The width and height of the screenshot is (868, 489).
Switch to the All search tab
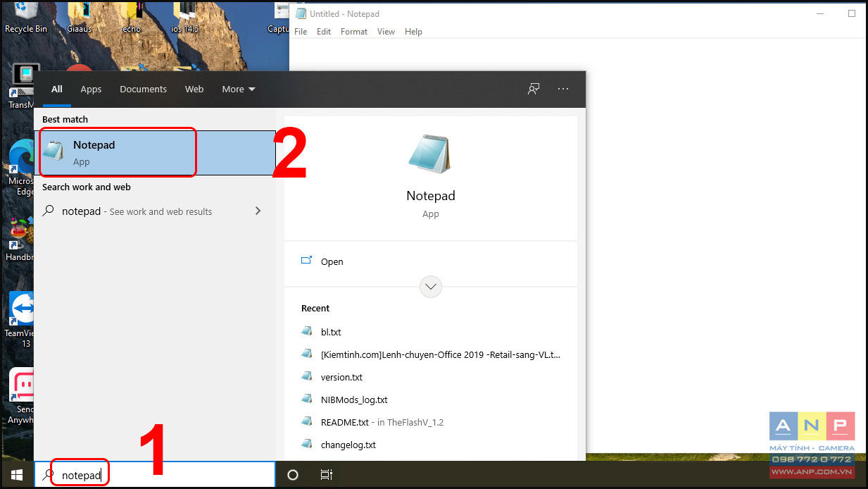click(x=57, y=89)
